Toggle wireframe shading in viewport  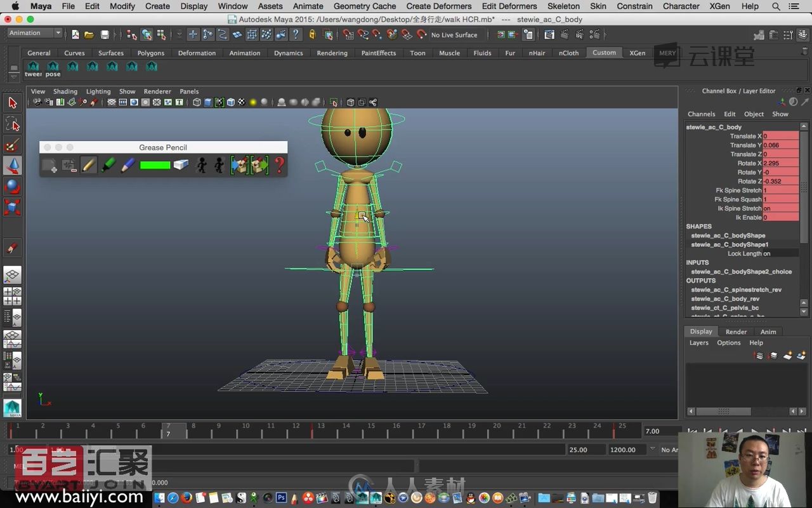[197, 102]
